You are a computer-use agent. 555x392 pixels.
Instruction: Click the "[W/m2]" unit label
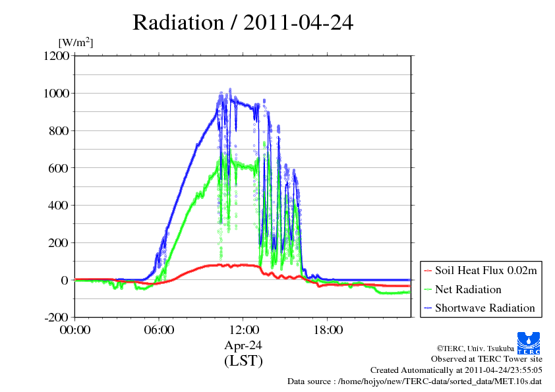click(75, 42)
